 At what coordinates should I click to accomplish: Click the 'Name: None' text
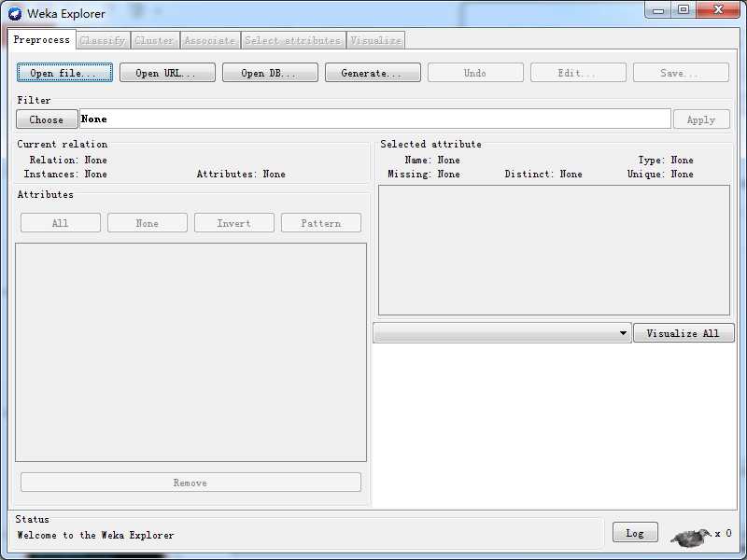[432, 160]
